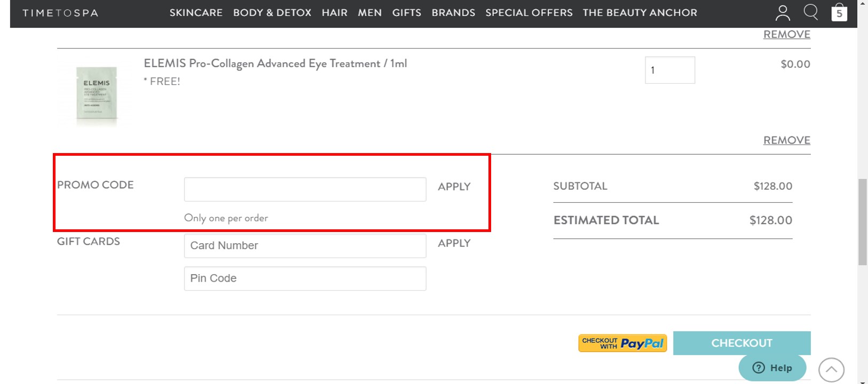Apply the promo code
The width and height of the screenshot is (868, 384).
click(454, 187)
